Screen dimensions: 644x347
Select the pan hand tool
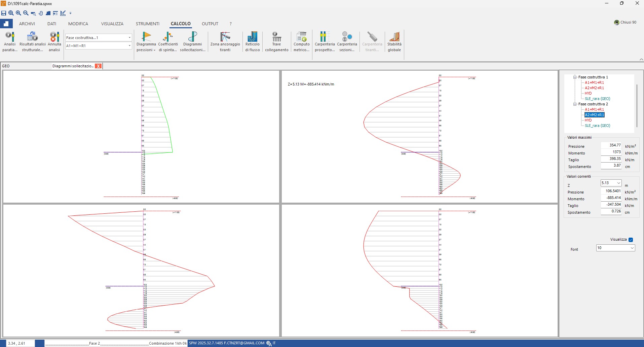(x=41, y=13)
